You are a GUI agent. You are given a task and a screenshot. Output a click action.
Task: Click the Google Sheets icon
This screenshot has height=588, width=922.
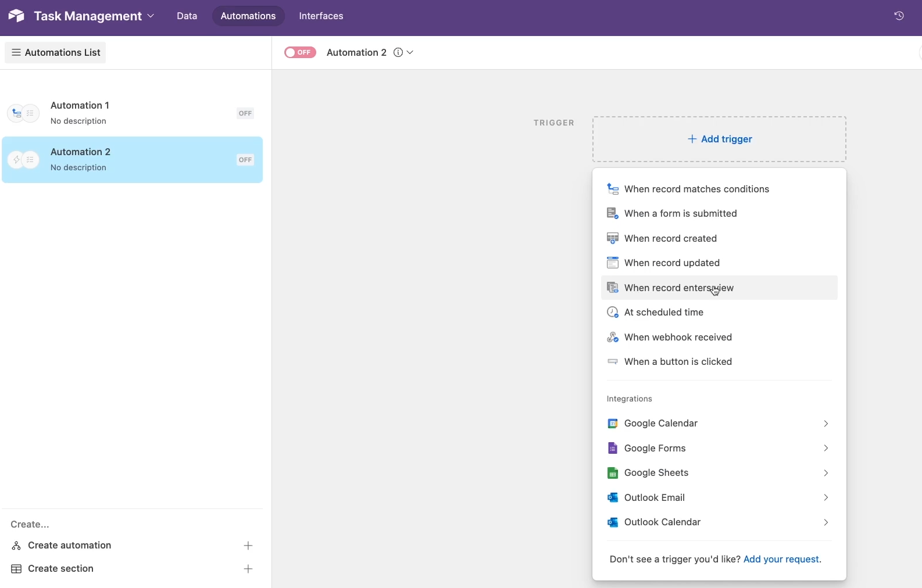pyautogui.click(x=612, y=473)
